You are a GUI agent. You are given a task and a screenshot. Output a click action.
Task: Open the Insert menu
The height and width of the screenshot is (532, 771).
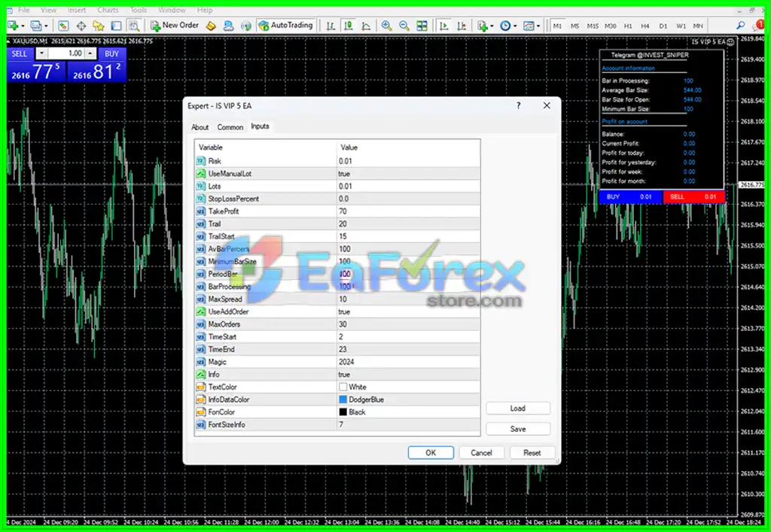(x=77, y=10)
